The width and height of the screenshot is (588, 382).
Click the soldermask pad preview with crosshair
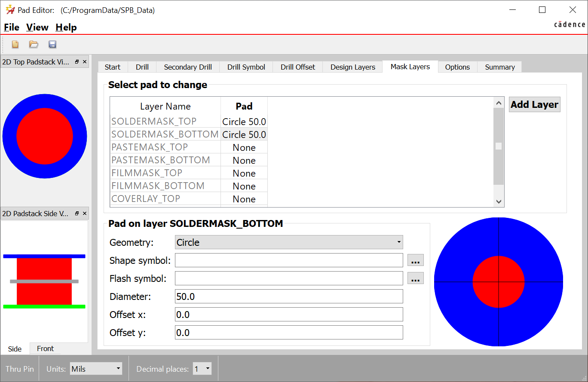(499, 282)
